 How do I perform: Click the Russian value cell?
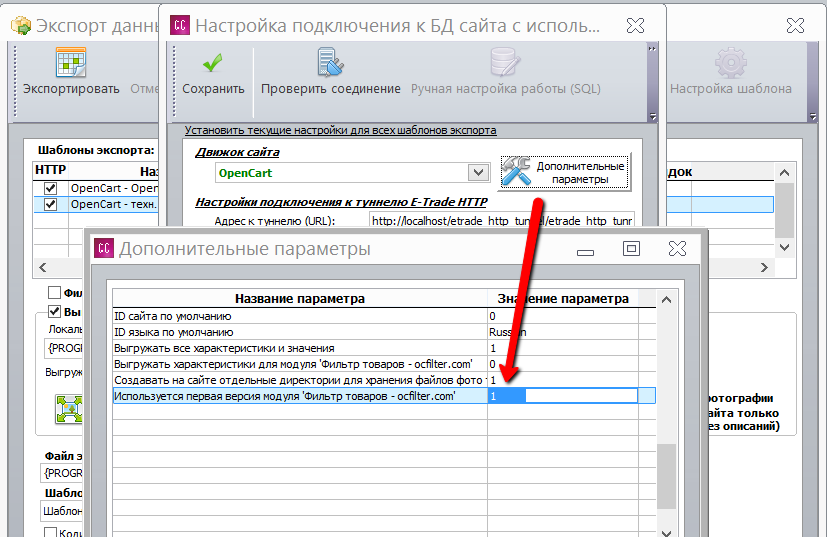click(563, 332)
